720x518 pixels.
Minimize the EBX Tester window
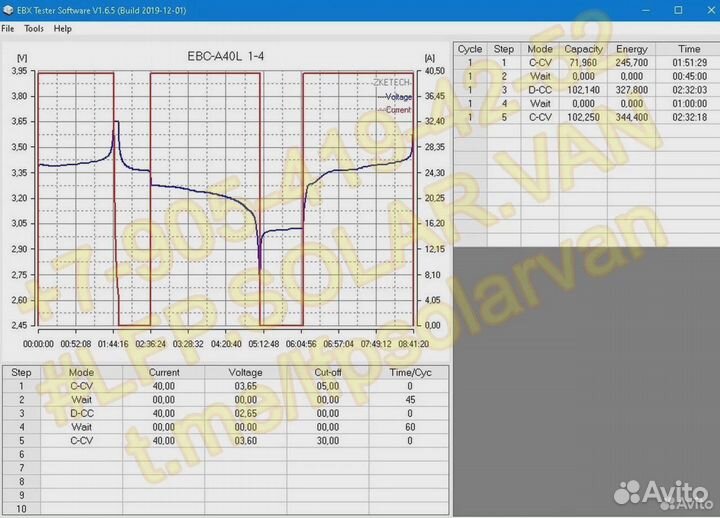point(646,10)
